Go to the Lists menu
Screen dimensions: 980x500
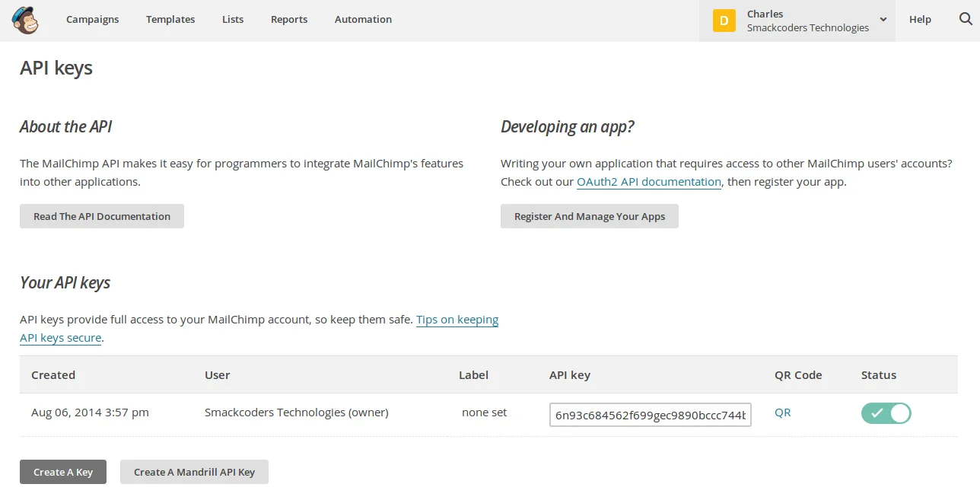click(233, 20)
